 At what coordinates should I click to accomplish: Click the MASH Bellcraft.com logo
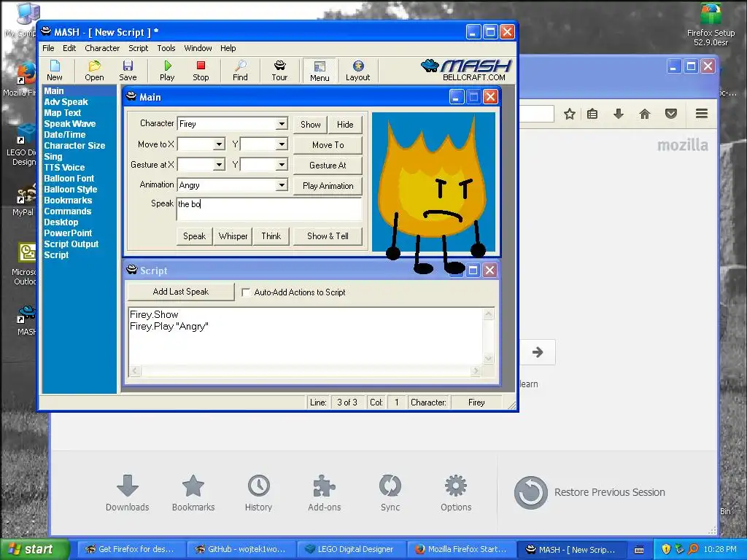coord(466,70)
